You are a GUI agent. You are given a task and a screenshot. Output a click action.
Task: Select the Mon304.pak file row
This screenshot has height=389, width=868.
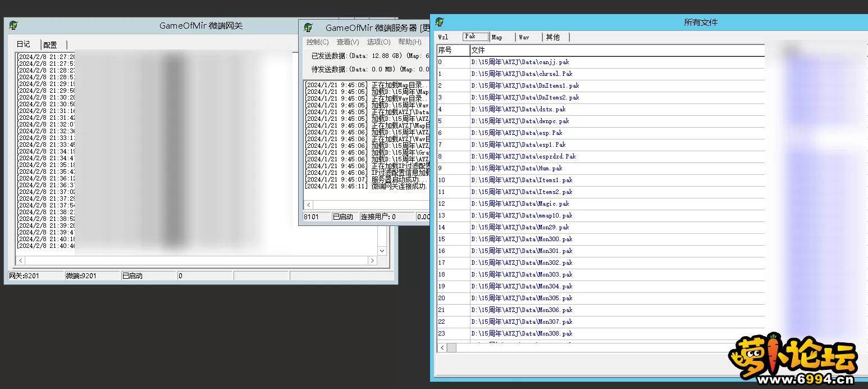[600, 286]
